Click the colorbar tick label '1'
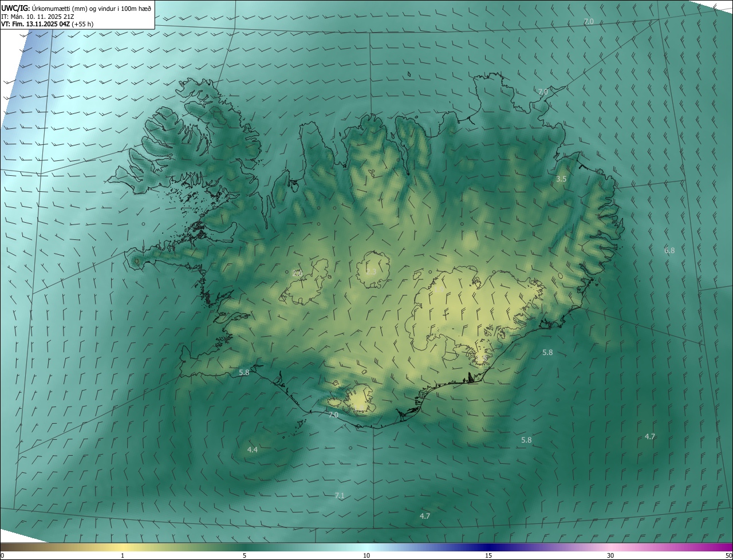The width and height of the screenshot is (733, 560). [123, 555]
